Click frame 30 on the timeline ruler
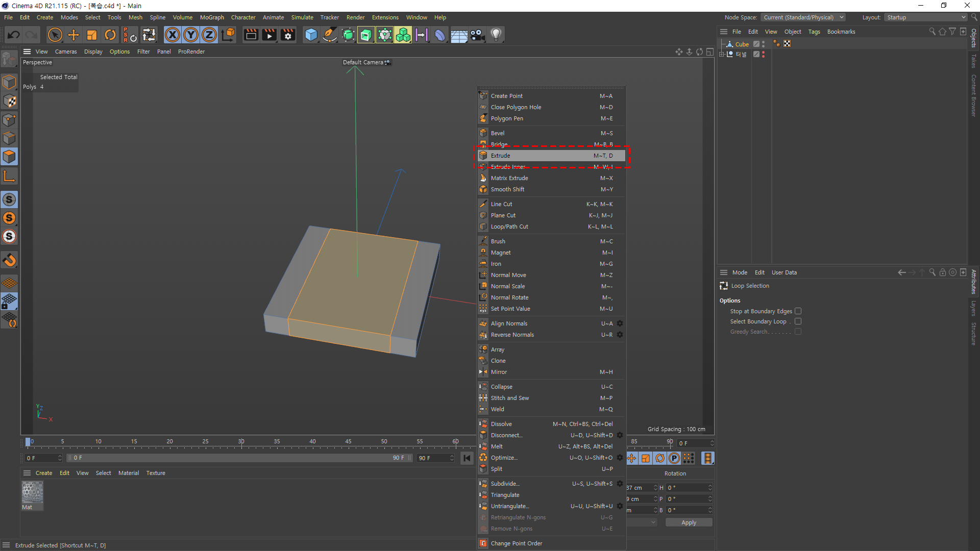Image resolution: width=980 pixels, height=551 pixels. 241,442
